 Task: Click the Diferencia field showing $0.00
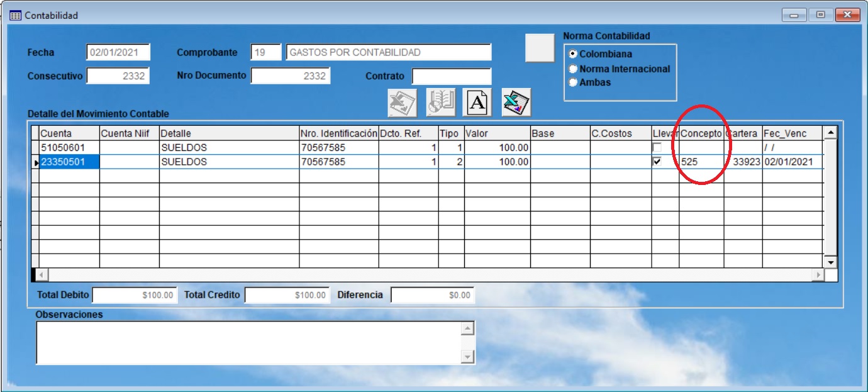(433, 294)
